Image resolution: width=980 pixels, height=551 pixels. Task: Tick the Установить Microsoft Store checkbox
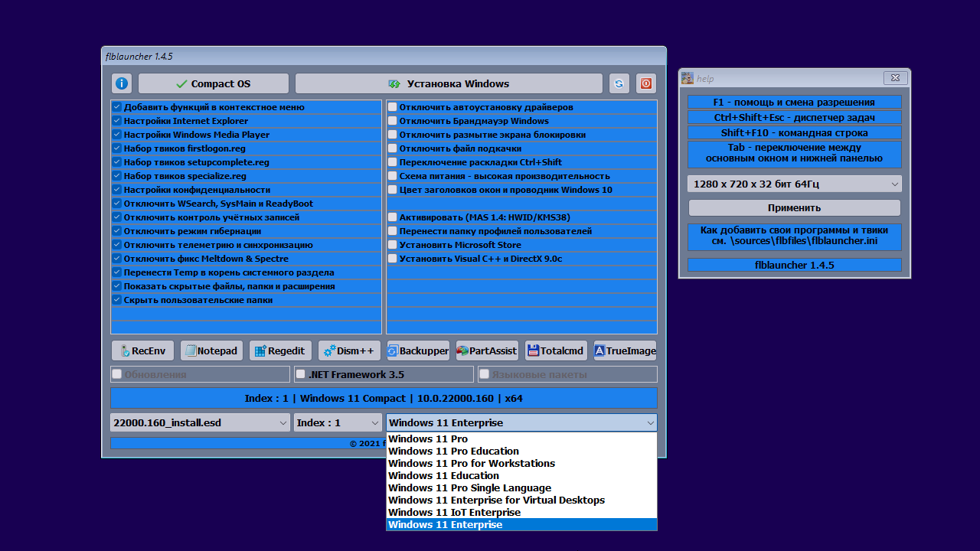393,245
